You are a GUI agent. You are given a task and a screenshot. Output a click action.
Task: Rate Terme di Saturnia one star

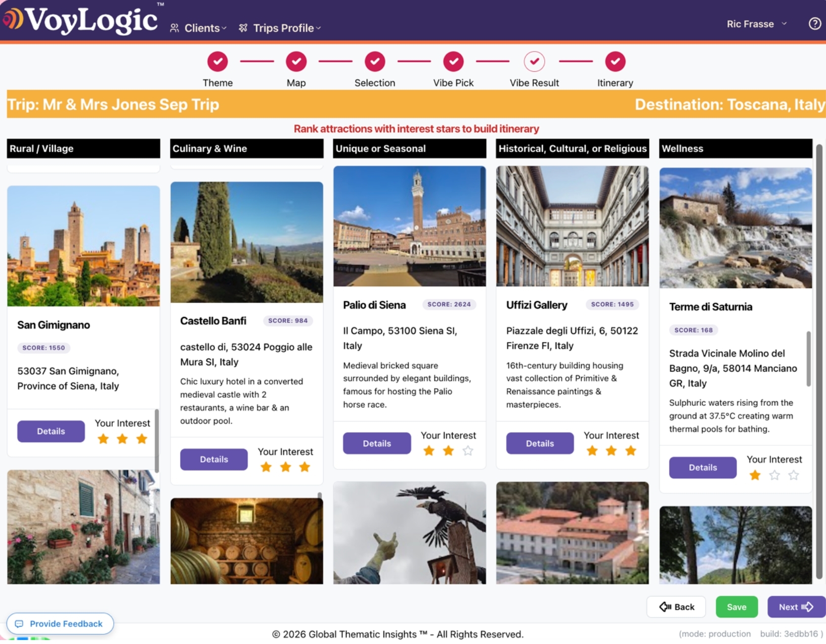coord(755,475)
